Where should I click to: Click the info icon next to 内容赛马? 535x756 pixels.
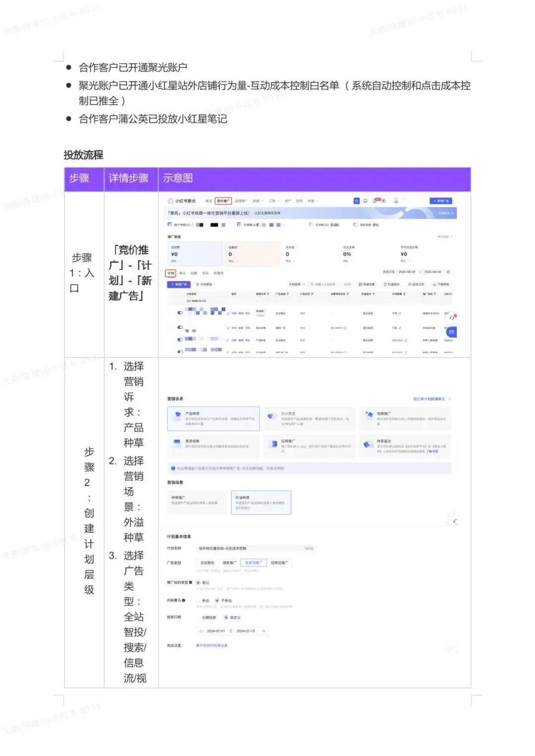[184, 601]
